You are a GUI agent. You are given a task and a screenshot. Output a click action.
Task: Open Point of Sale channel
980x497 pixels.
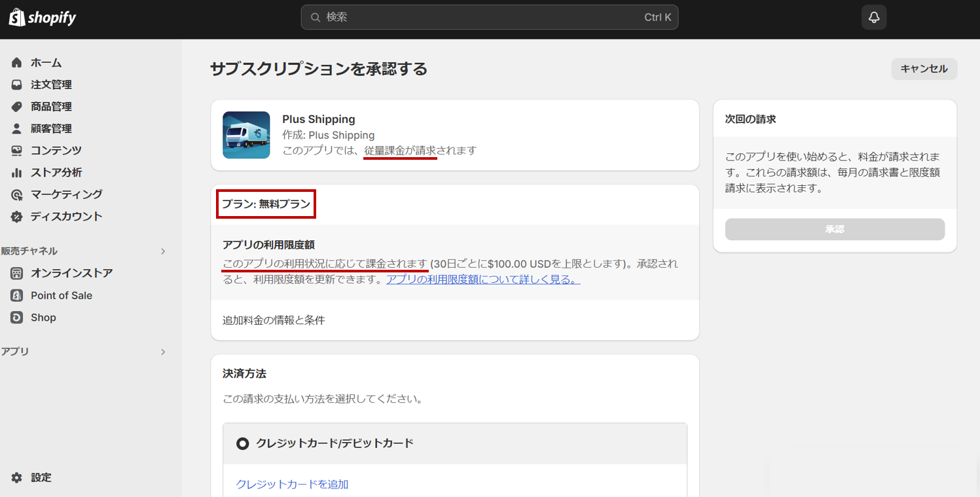(x=62, y=295)
